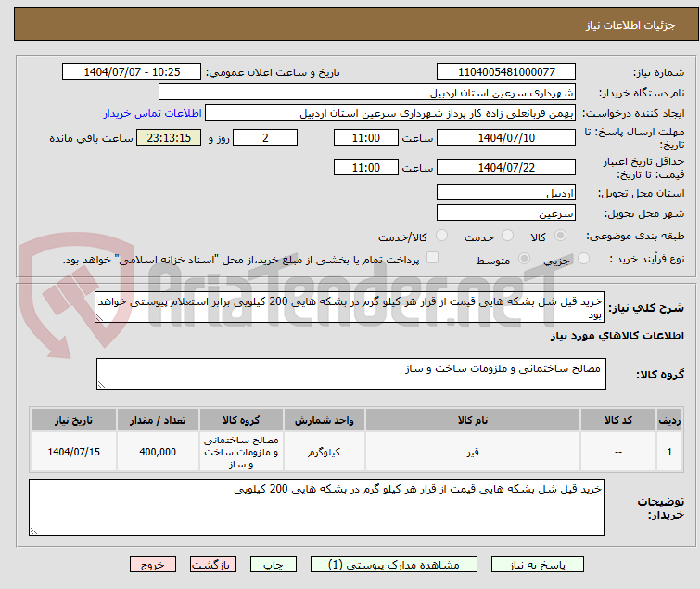
Task: Click the 11:00 response deadline time field
Action: pyautogui.click(x=366, y=137)
